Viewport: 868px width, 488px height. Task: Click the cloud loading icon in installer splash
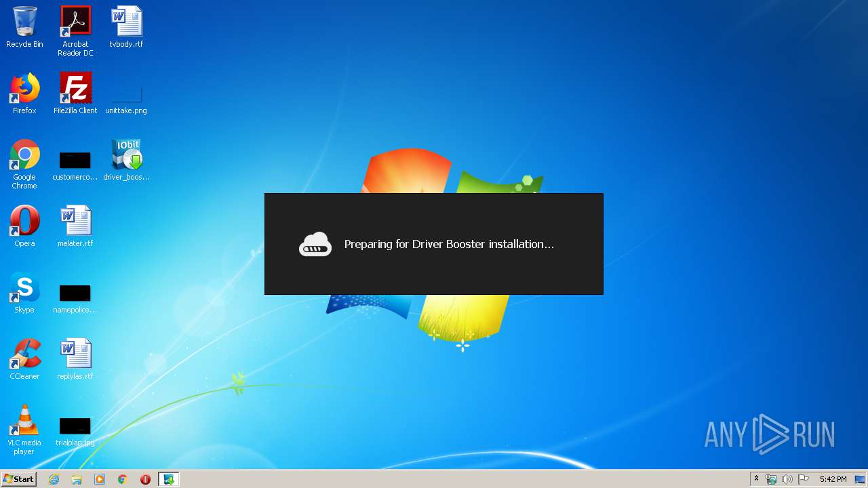pyautogui.click(x=315, y=244)
